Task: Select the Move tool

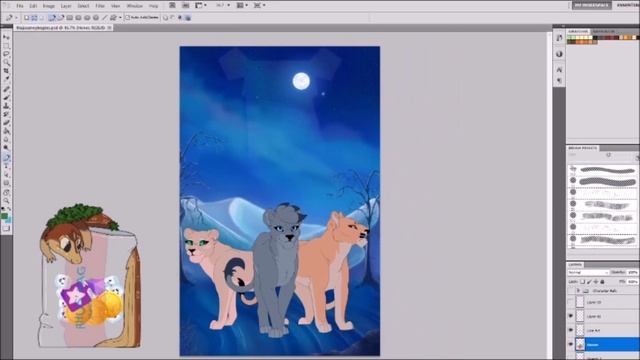Action: coord(6,38)
